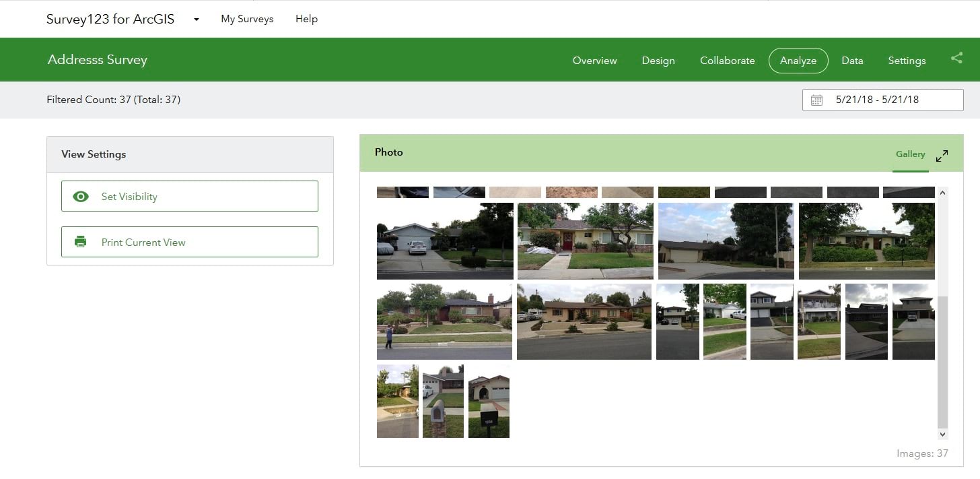Viewport: 980px width, 479px height.
Task: Click the date range 5/21/18 - 5/21/18 field
Action: (883, 100)
